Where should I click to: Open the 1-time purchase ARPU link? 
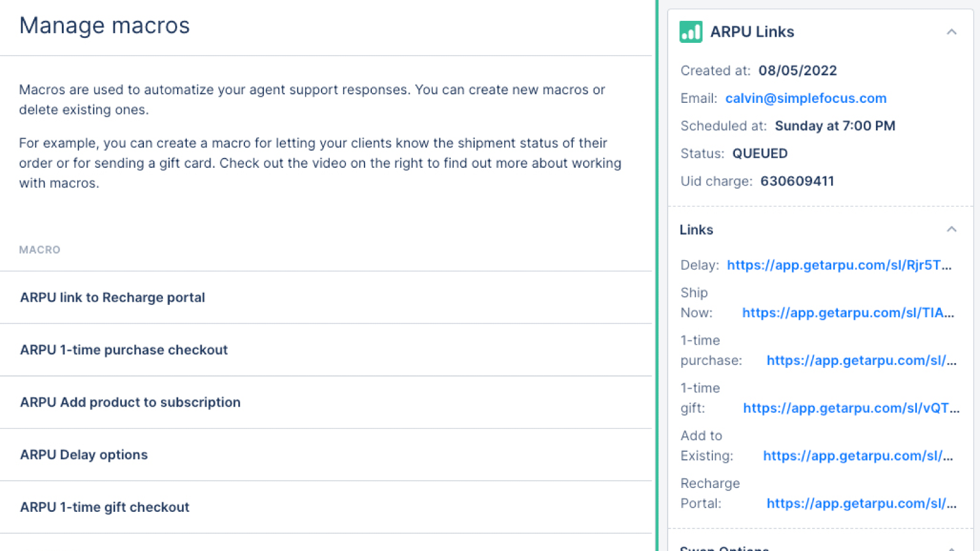pos(861,361)
